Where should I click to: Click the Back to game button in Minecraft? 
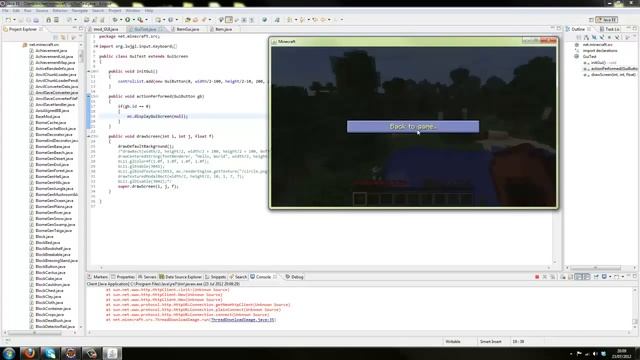pyautogui.click(x=413, y=127)
